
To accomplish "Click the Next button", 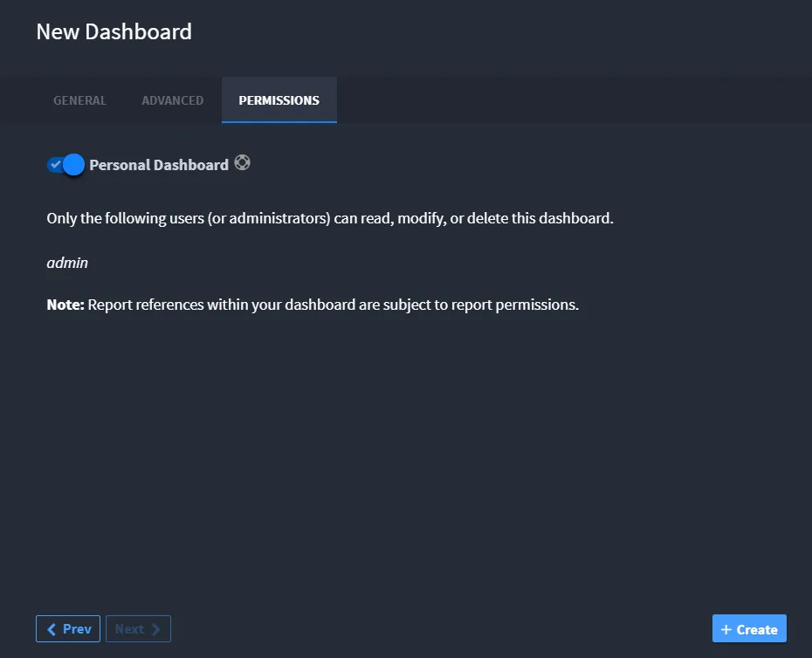I will tap(138, 628).
